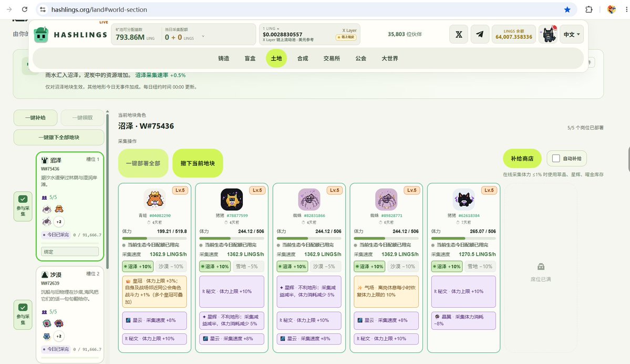Go to the 大世界 tab
This screenshot has width=630, height=364.
coord(390,58)
